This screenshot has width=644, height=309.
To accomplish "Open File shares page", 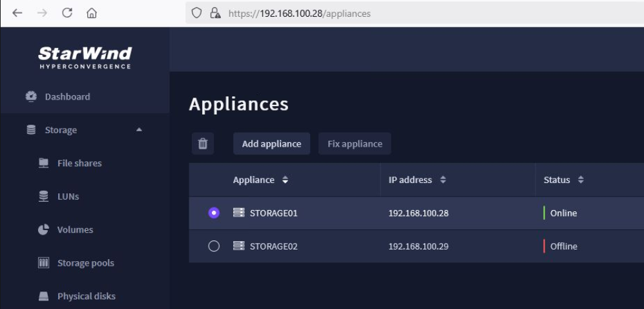I will point(79,163).
